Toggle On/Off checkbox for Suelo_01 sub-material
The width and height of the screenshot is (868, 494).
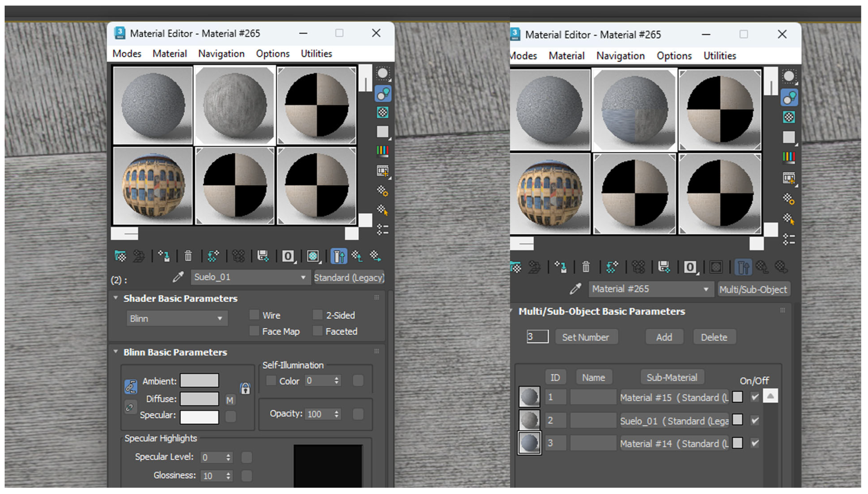(755, 421)
